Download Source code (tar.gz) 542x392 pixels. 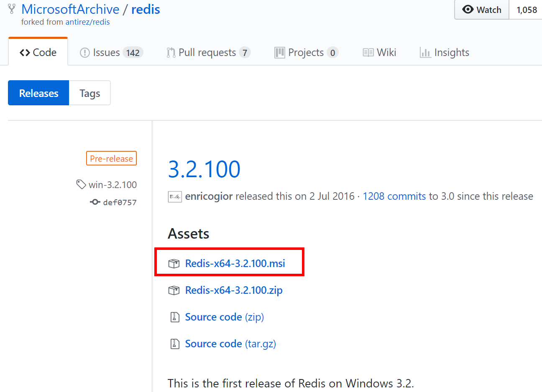230,344
